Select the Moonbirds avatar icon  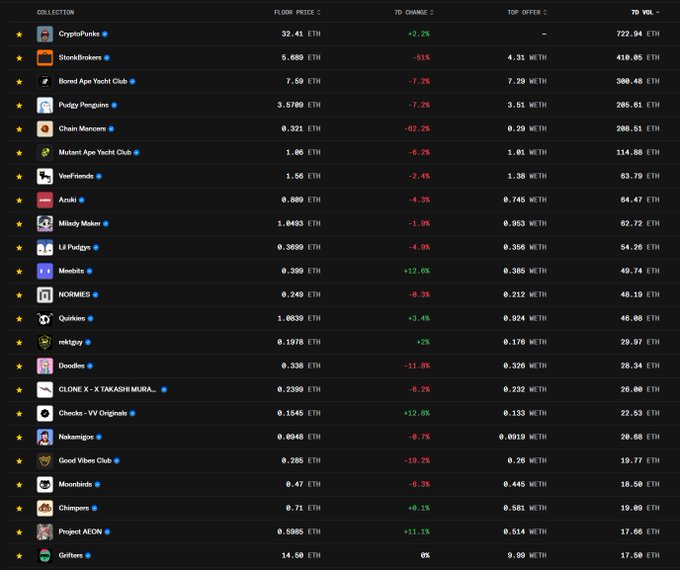click(45, 485)
